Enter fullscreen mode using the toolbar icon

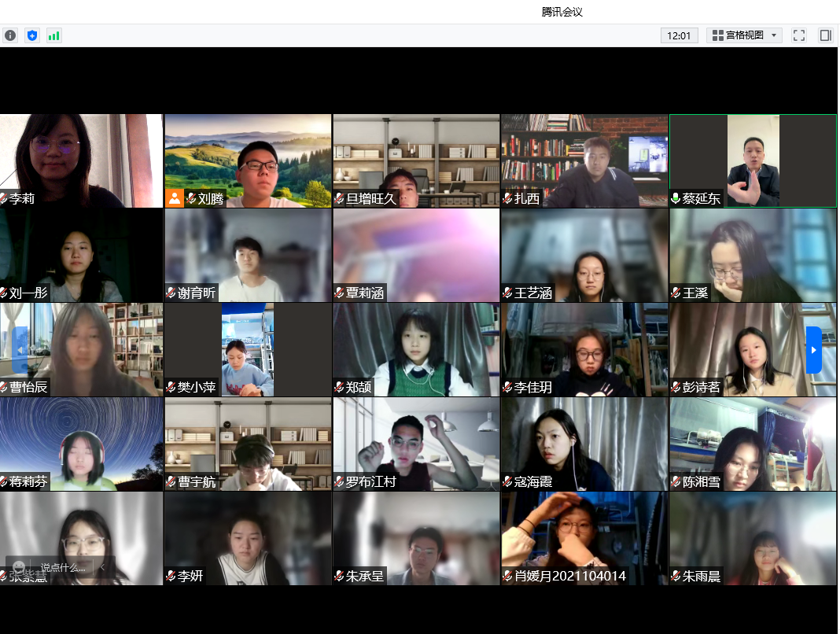pyautogui.click(x=799, y=35)
